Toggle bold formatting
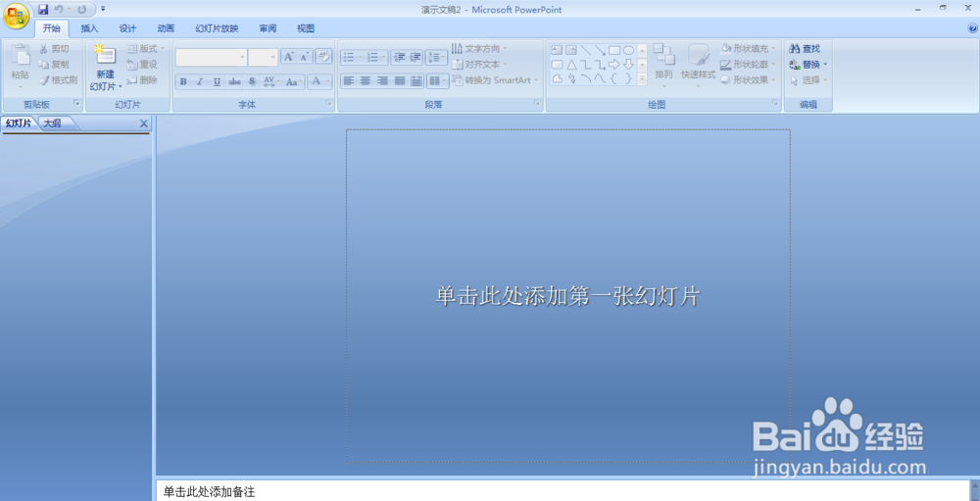This screenshot has height=501, width=980. point(183,81)
